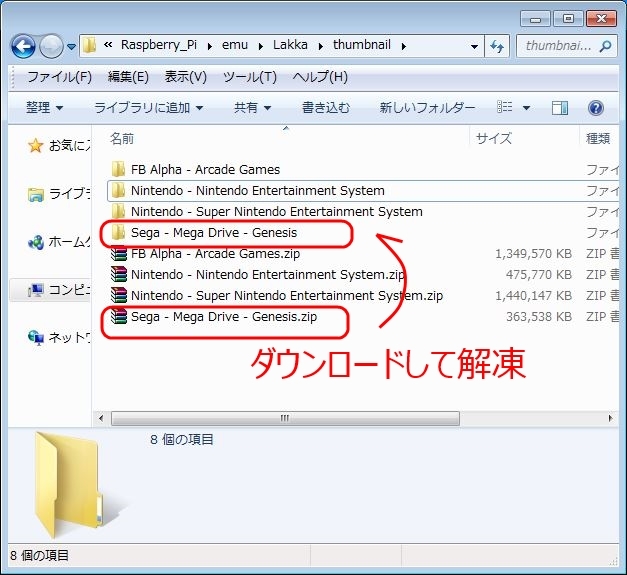Click archive icon of Sega - Mega Drive - Genesis.zip
The width and height of the screenshot is (627, 575).
click(x=119, y=317)
